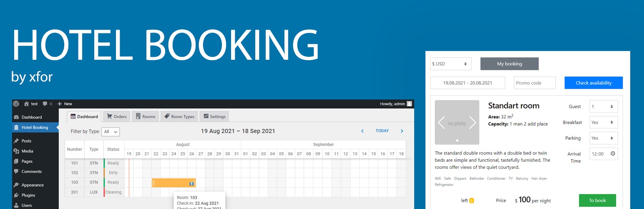Click the WordPress logo icon
This screenshot has width=644, height=209.
pyautogui.click(x=16, y=104)
